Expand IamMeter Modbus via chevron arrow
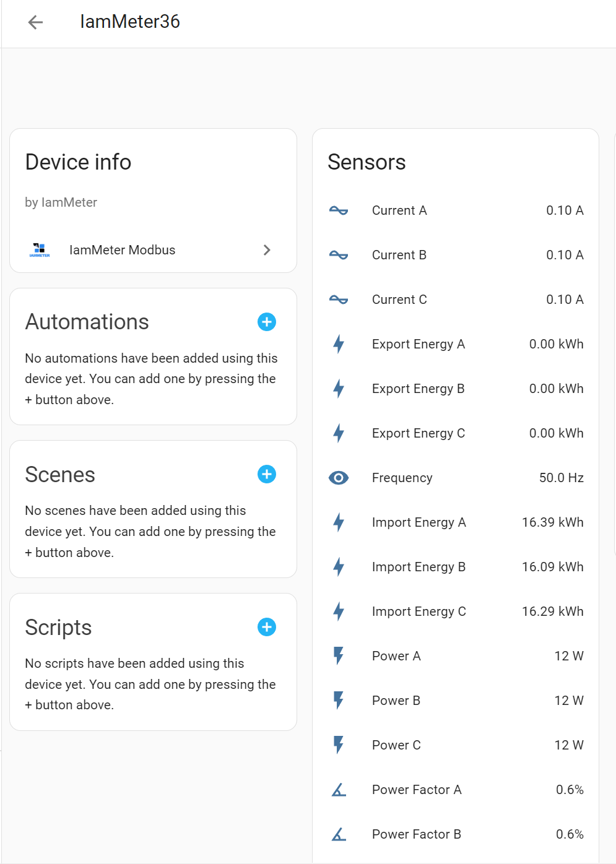 [267, 250]
